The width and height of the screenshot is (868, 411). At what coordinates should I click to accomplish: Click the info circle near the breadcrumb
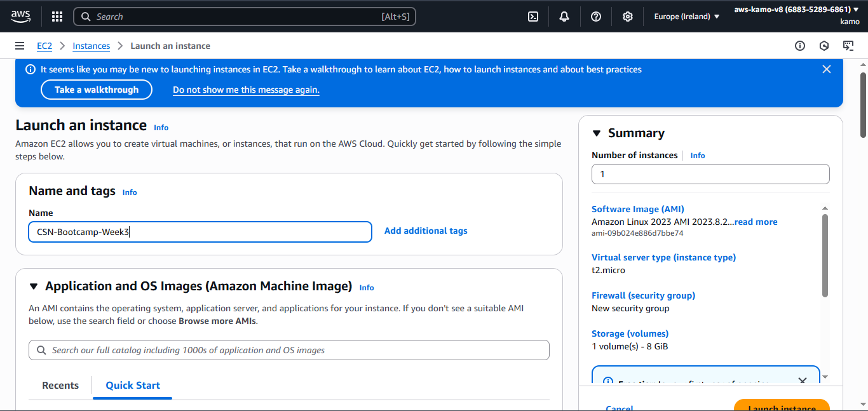(x=799, y=46)
